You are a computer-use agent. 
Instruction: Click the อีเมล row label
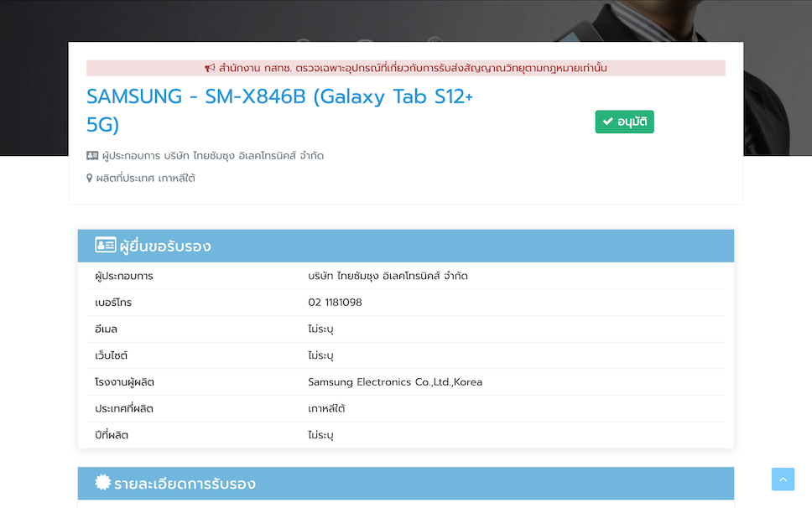pos(107,329)
